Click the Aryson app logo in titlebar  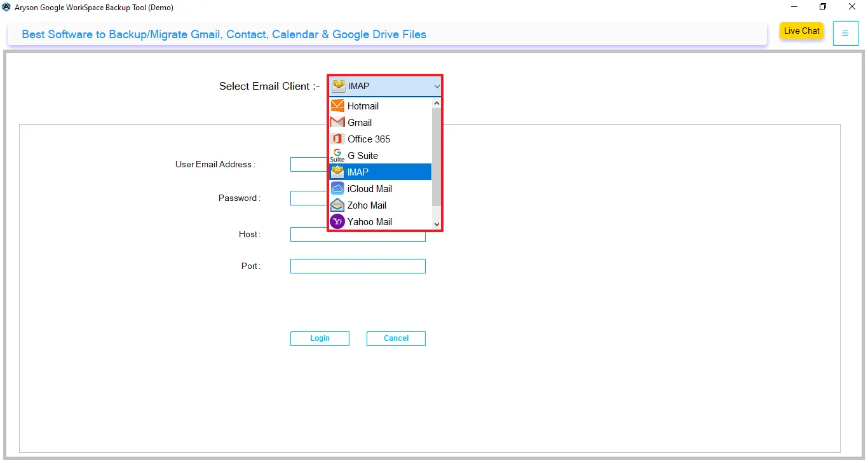[x=6, y=7]
